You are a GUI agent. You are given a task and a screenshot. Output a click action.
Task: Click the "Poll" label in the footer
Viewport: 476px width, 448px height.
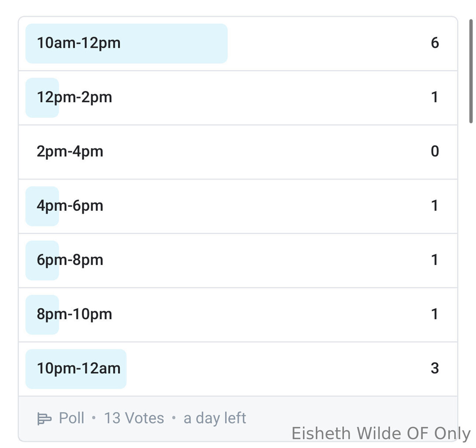click(71, 418)
